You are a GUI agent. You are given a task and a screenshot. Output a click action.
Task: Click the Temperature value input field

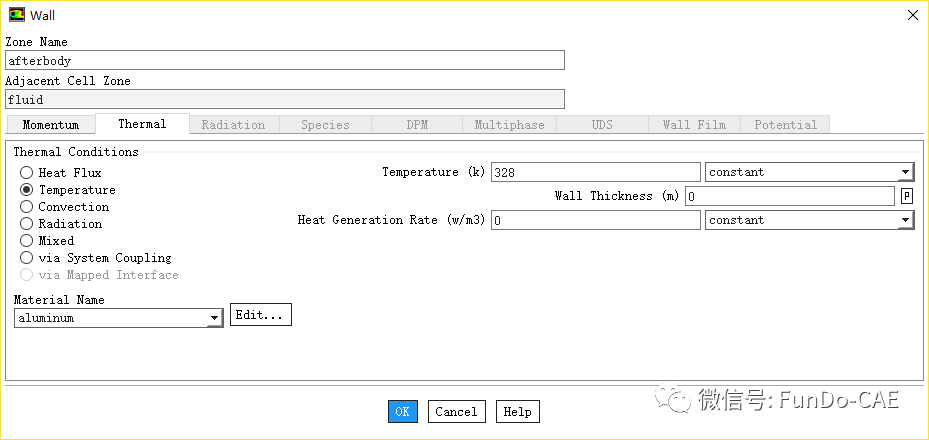[595, 172]
